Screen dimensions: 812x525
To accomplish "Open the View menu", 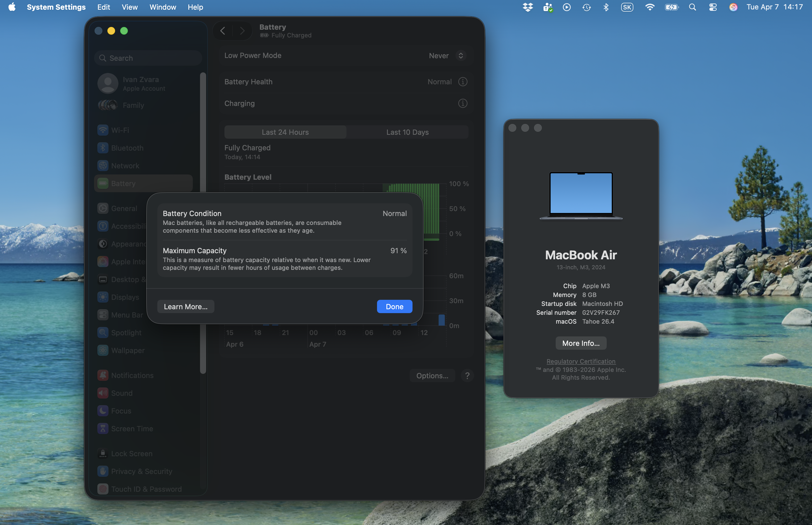I will (130, 7).
